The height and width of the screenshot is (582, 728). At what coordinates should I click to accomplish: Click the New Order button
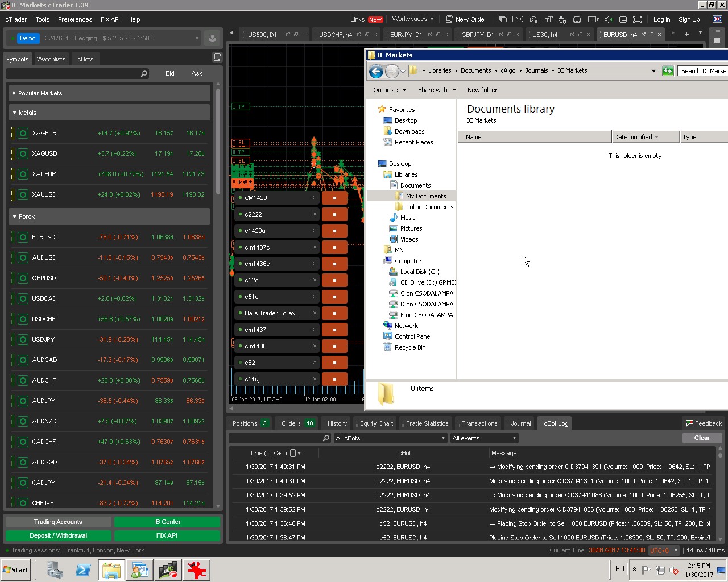[x=466, y=19]
